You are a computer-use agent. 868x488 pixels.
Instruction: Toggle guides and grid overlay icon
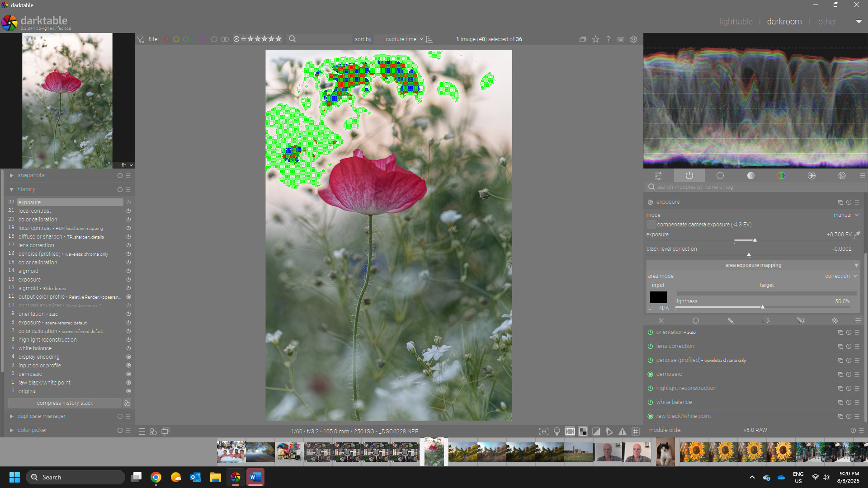(x=636, y=432)
